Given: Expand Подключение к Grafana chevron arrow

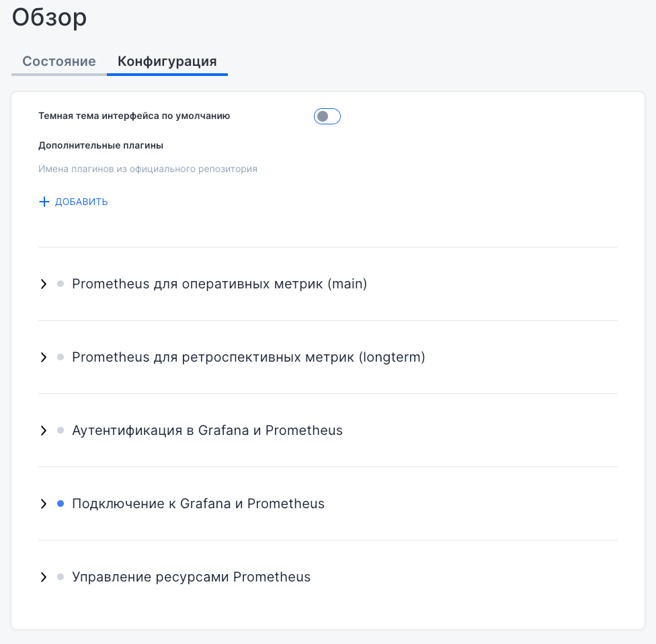Looking at the screenshot, I should [44, 504].
